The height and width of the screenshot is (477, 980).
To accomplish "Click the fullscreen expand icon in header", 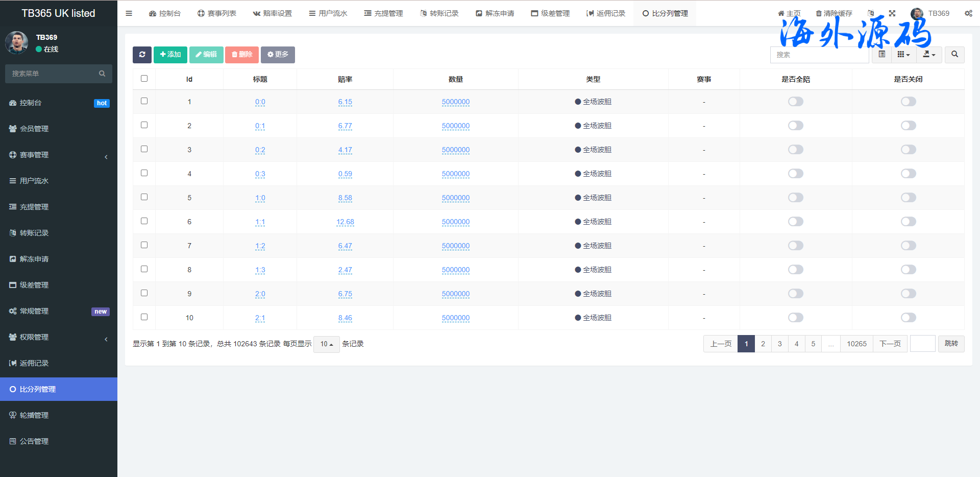I will [892, 13].
